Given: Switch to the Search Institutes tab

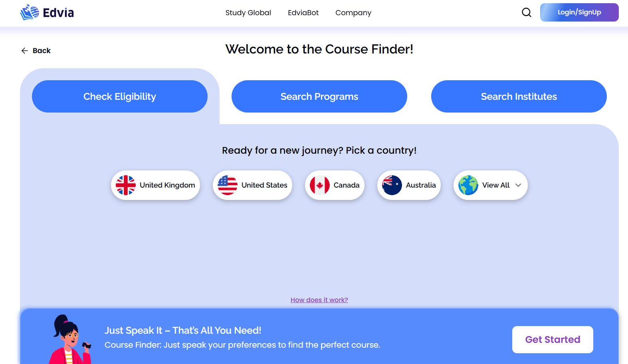Looking at the screenshot, I should pos(519,96).
